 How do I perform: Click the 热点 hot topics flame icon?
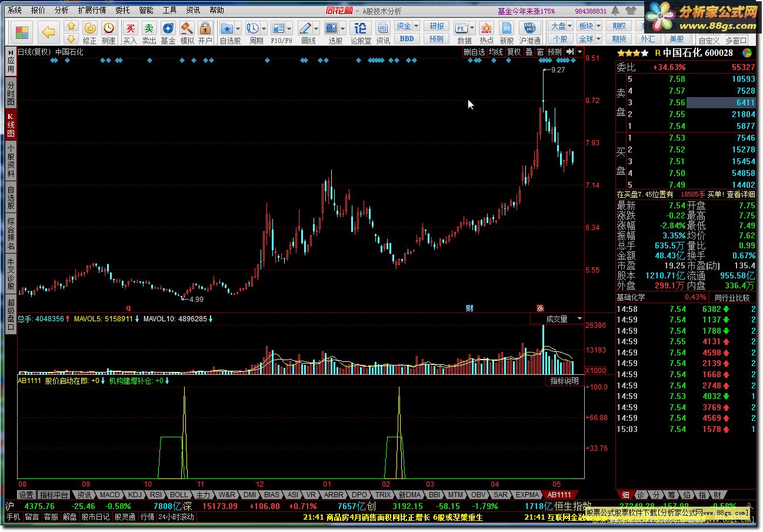pyautogui.click(x=487, y=33)
